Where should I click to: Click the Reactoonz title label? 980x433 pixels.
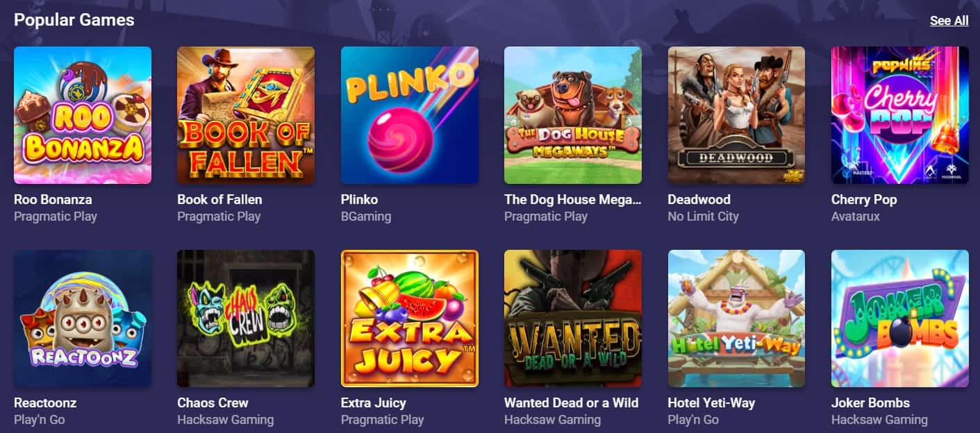pos(45,402)
